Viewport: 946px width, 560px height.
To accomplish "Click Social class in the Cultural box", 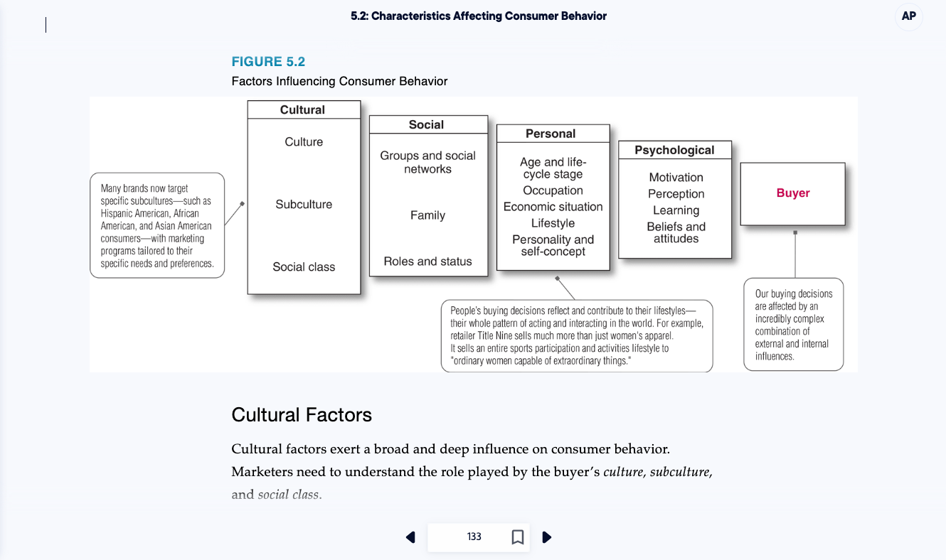I will (x=304, y=267).
